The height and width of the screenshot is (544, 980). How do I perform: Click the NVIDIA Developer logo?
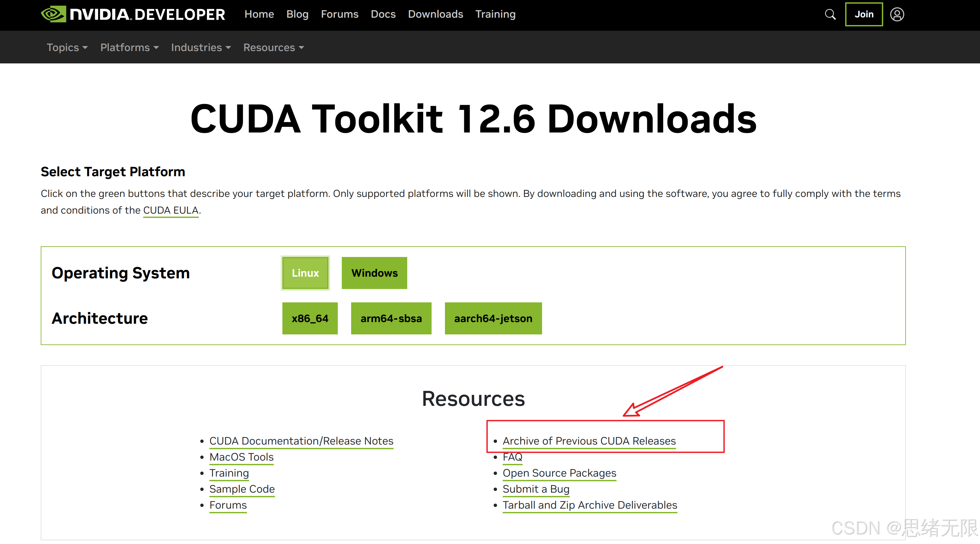click(x=133, y=14)
